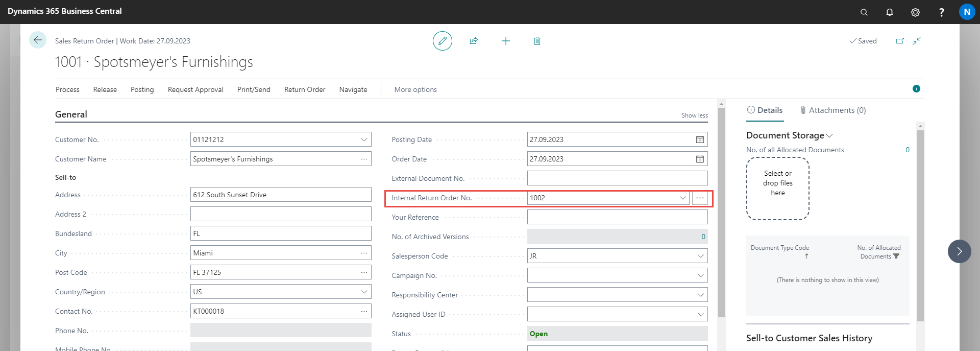
Task: Click the Dynamics 365 Business Central title
Action: (x=65, y=11)
